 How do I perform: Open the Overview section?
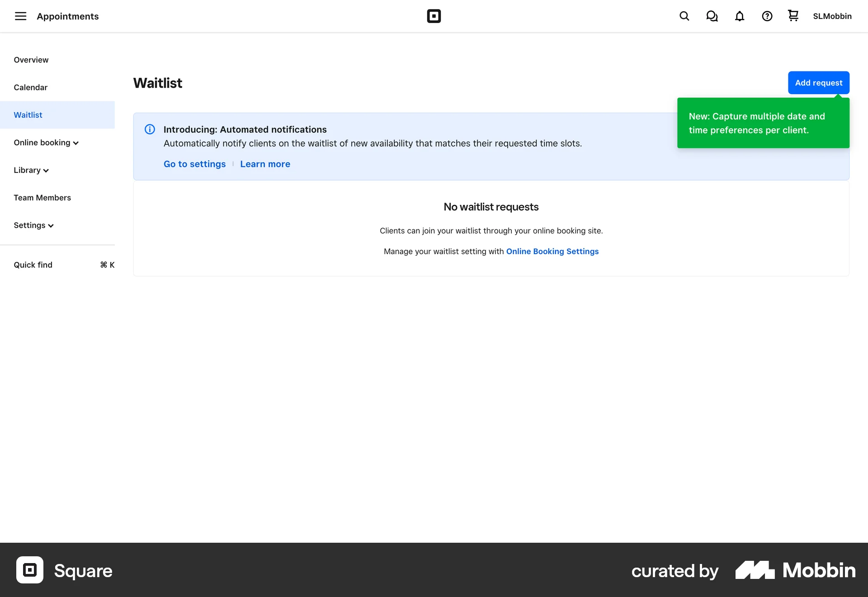point(31,60)
